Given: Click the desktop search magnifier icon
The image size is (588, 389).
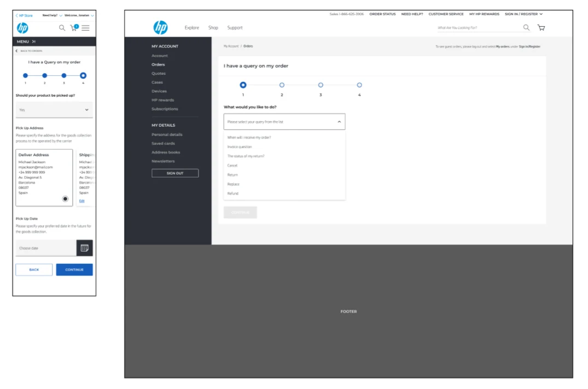Looking at the screenshot, I should tap(527, 27).
